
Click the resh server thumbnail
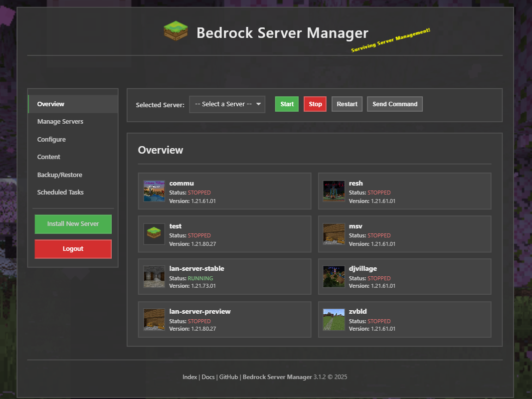334,191
